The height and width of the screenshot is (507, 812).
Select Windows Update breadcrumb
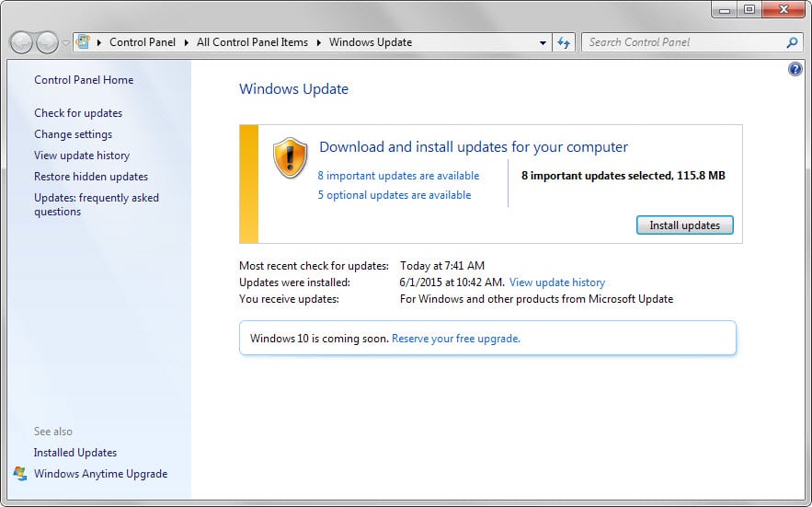(x=371, y=42)
